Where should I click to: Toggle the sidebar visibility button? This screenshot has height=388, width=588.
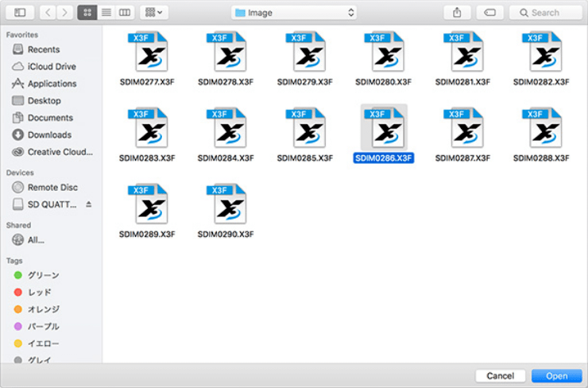[x=20, y=13]
